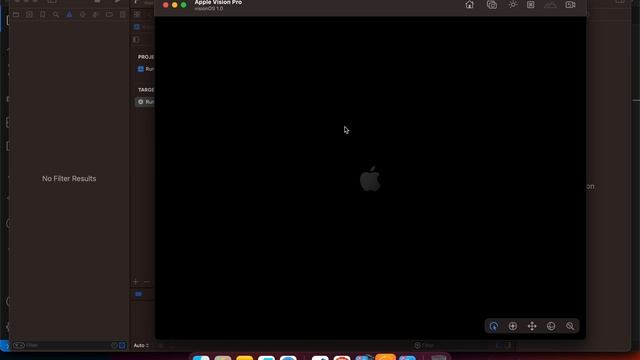Select the orbit camera tool

click(551, 326)
